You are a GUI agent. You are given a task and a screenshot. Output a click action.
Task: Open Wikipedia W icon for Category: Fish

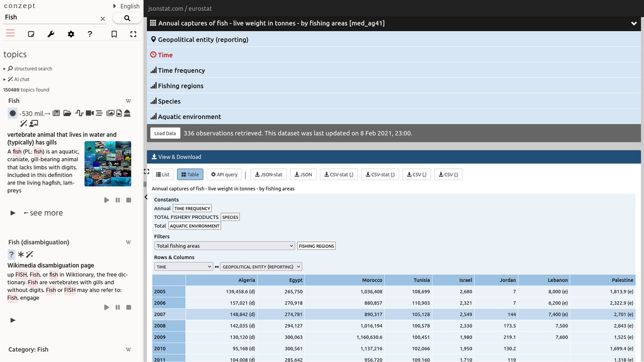pos(128,350)
